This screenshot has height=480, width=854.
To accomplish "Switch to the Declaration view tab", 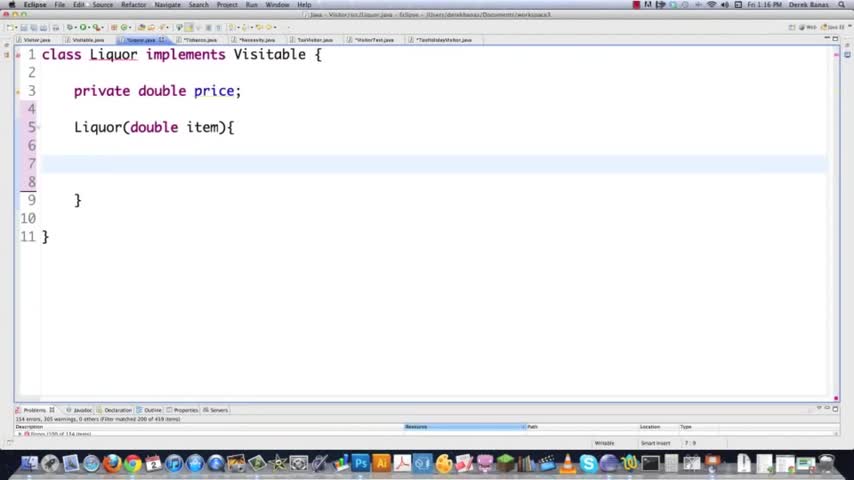I will [114, 410].
